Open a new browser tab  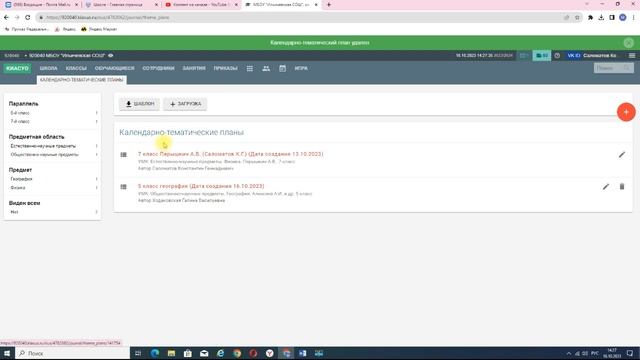[x=329, y=4]
